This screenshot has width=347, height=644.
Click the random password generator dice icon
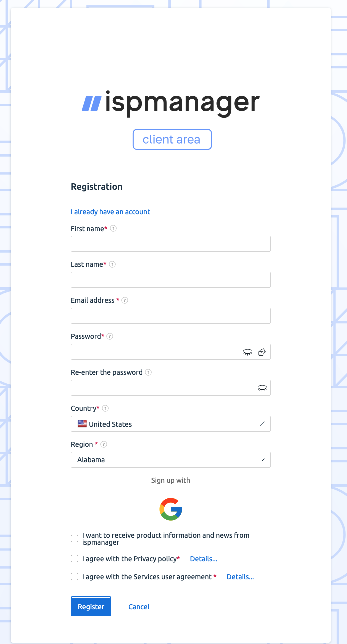point(262,352)
